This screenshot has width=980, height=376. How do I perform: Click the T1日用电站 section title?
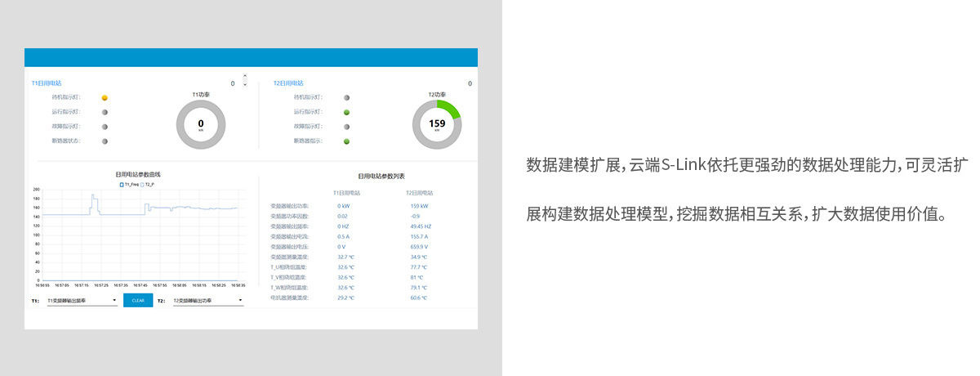coord(47,83)
